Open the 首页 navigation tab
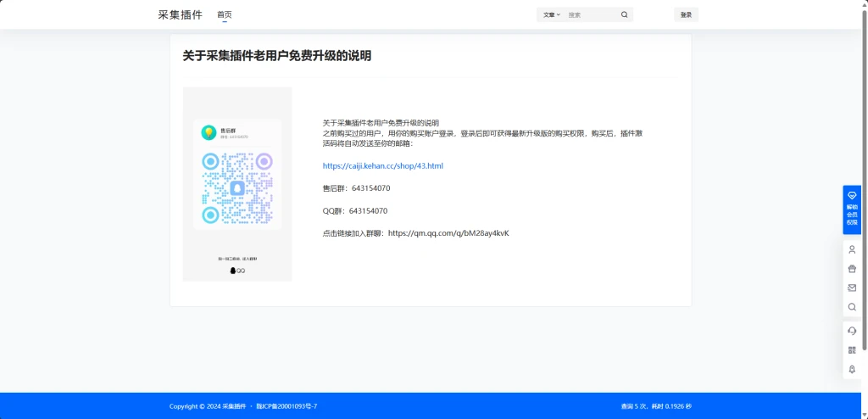 point(224,15)
